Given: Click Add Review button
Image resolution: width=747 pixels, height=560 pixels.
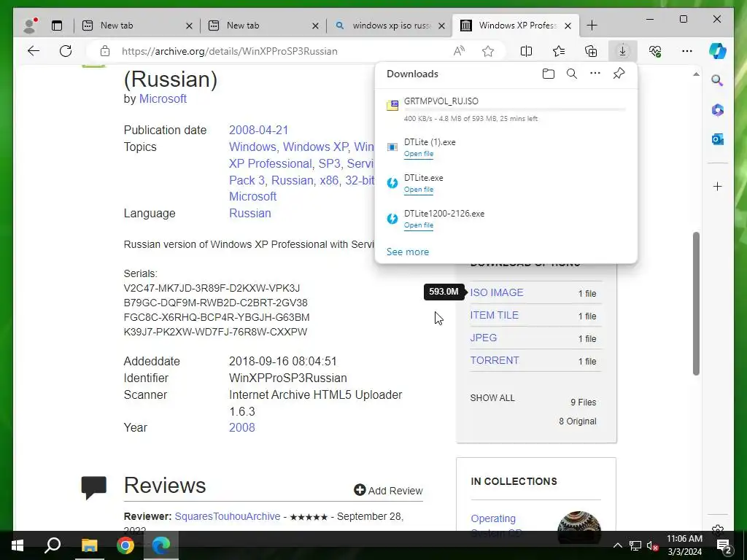Looking at the screenshot, I should pos(388,491).
